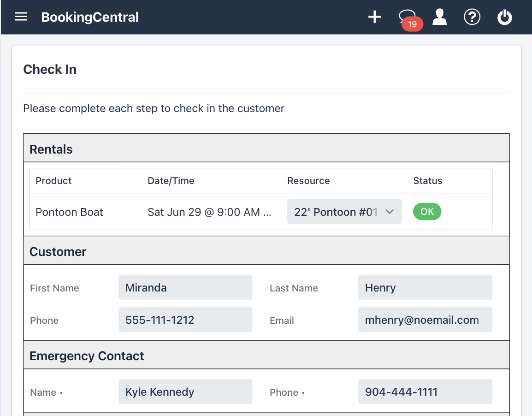Edit the email mhenry@noemail.com field
This screenshot has width=532, height=416.
click(425, 320)
